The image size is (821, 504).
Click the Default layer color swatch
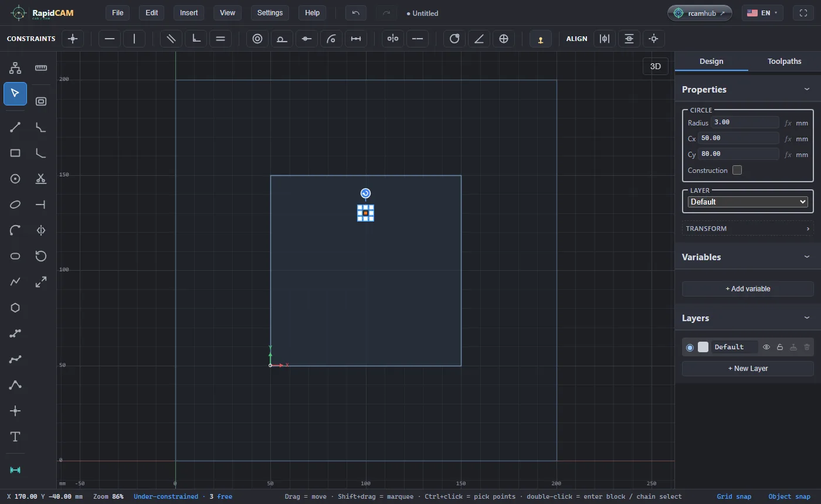703,347
